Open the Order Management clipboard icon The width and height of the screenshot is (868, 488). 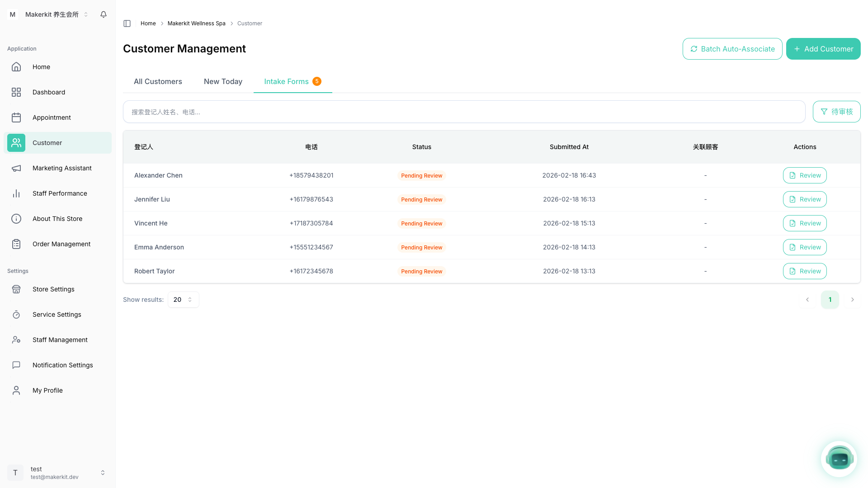[16, 244]
